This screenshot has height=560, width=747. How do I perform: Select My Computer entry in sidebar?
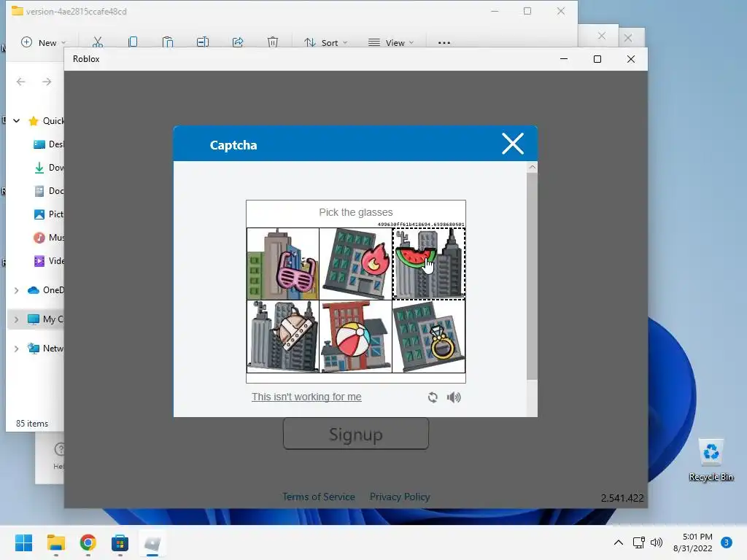click(44, 319)
